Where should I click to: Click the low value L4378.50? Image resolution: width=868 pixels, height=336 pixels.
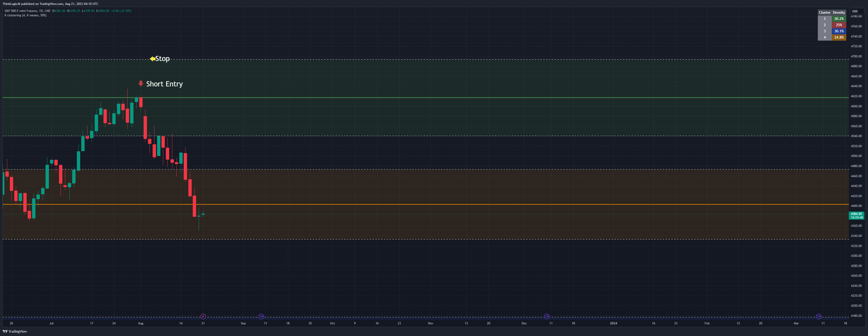[88, 11]
